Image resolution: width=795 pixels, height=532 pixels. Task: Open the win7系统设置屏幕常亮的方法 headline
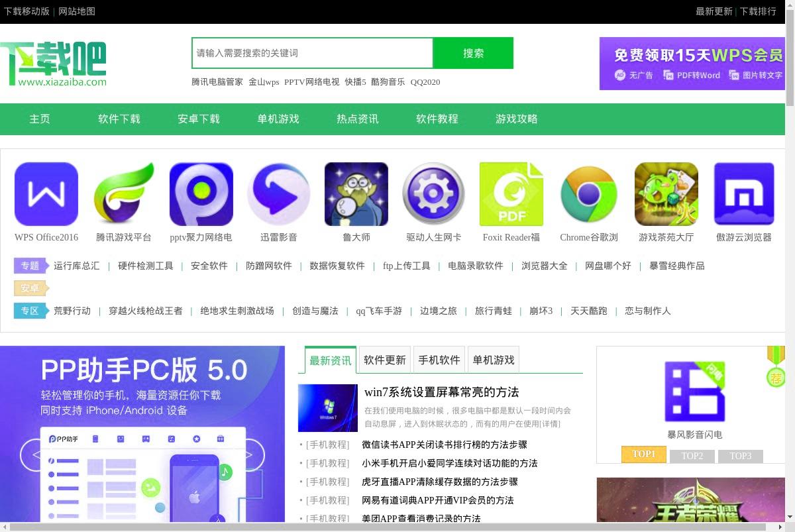[442, 392]
